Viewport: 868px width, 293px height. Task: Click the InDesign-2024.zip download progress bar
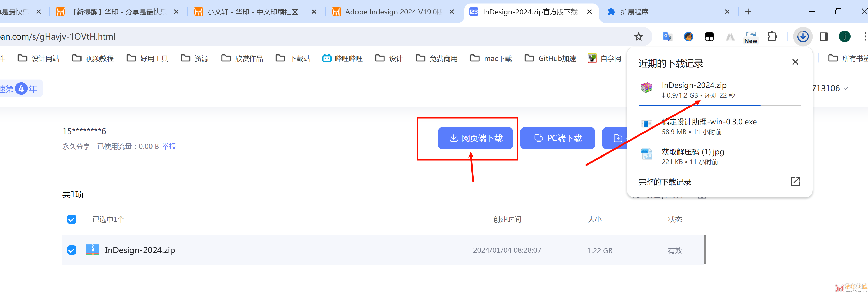(719, 105)
